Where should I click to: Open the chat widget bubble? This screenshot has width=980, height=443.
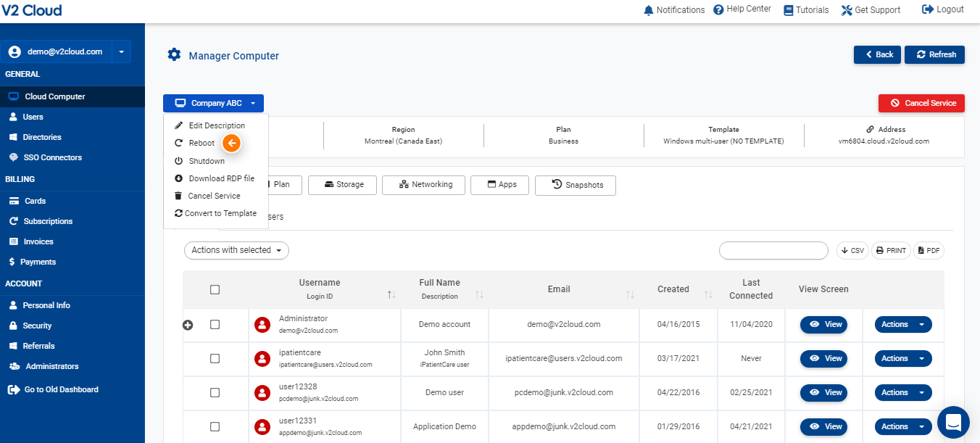click(x=953, y=422)
